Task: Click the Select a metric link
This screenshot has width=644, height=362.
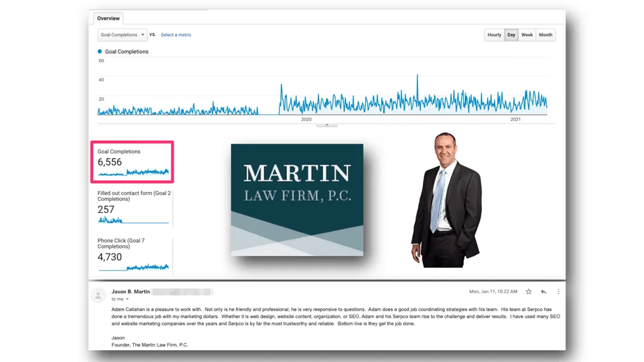Action: [x=176, y=35]
